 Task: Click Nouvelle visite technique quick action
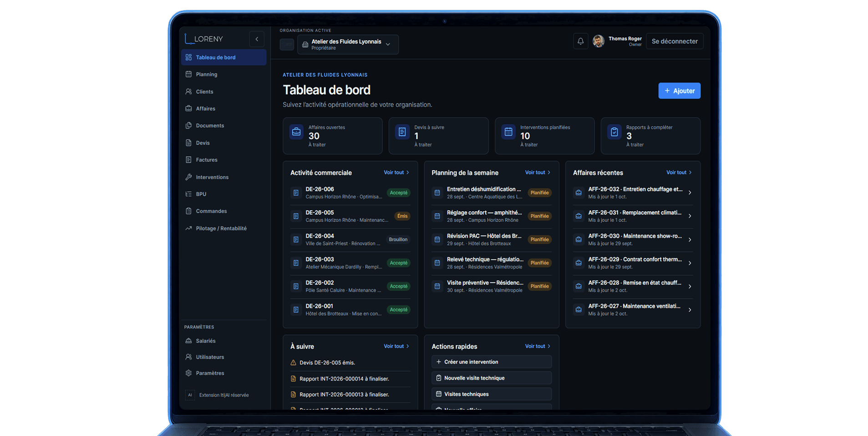492,378
